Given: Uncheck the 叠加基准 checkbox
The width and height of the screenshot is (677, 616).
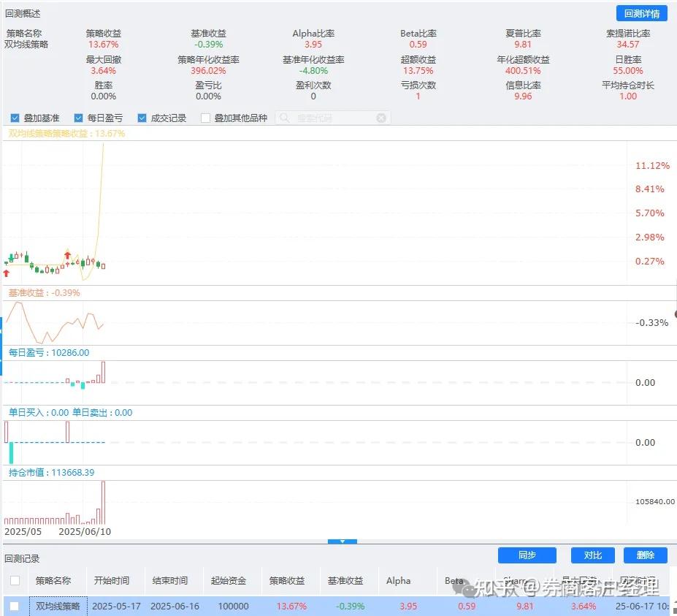Looking at the screenshot, I should pos(16,118).
